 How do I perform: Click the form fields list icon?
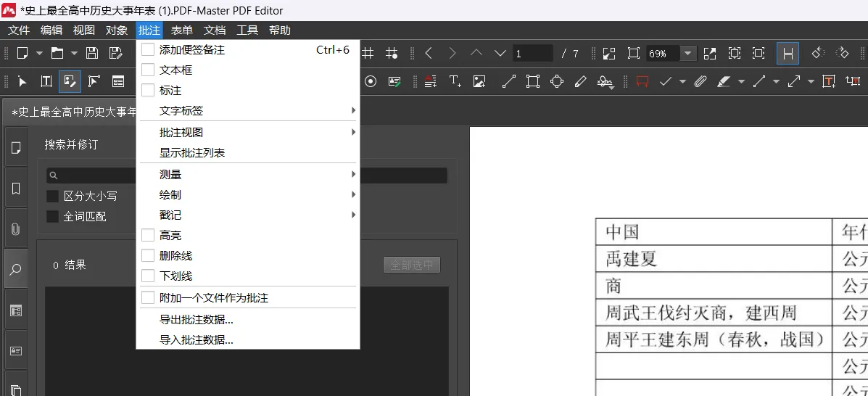point(118,81)
